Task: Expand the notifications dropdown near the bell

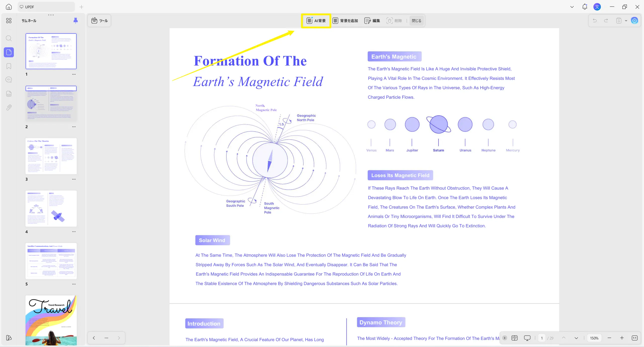Action: [572, 7]
